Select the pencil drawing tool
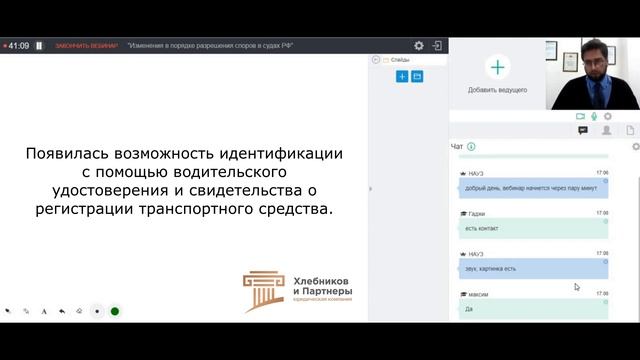 [26, 311]
